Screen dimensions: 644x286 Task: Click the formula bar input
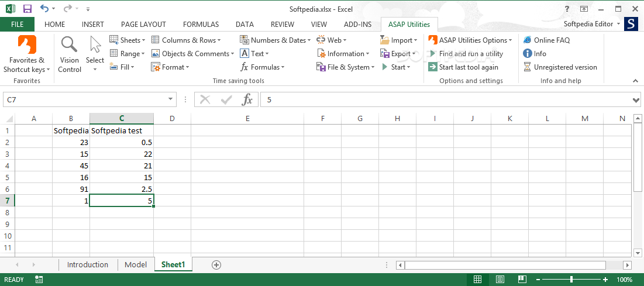click(x=446, y=99)
